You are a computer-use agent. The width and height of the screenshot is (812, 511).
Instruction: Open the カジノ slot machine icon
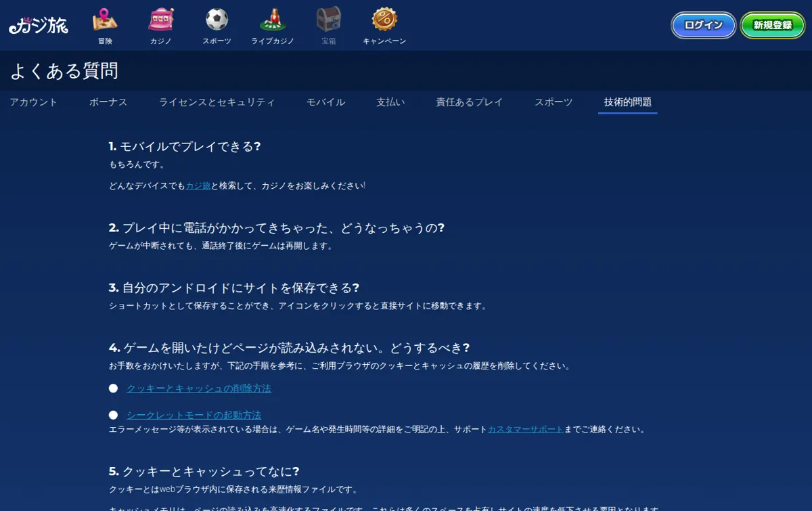(x=161, y=20)
